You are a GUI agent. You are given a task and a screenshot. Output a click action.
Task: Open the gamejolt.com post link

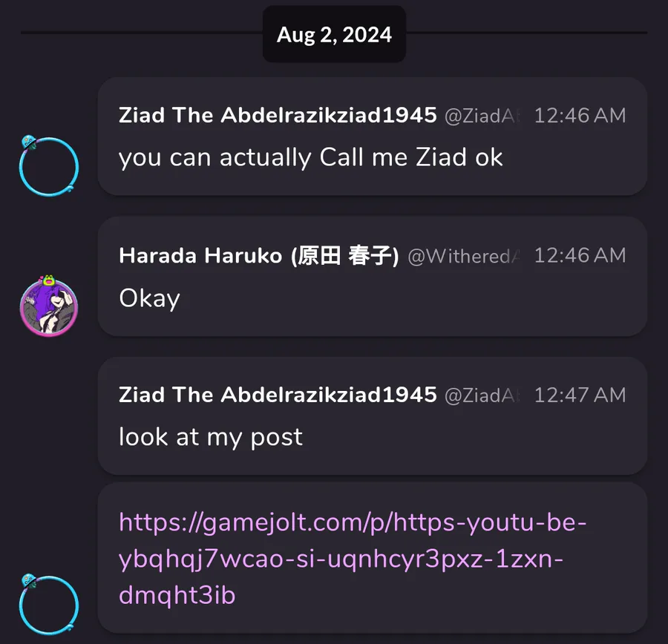coord(353,559)
